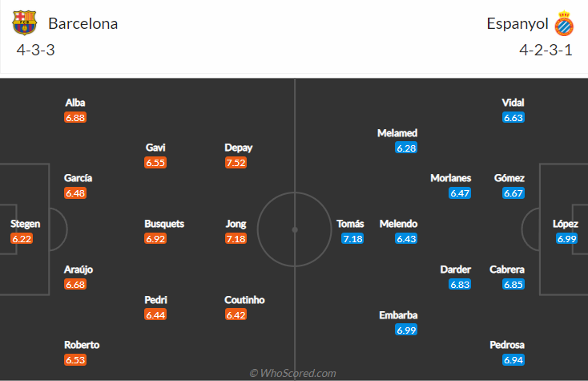Click Embarba's 6.99 rating badge

[406, 330]
